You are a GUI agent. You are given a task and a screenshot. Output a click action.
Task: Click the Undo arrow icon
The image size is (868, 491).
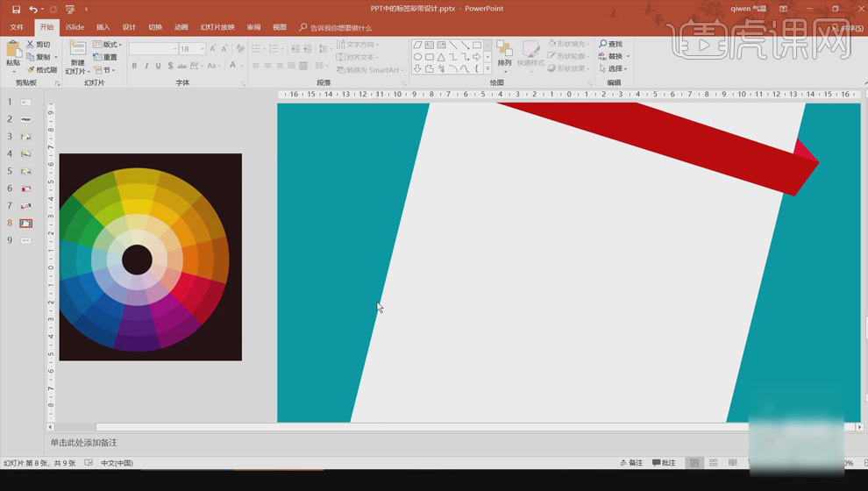32,9
